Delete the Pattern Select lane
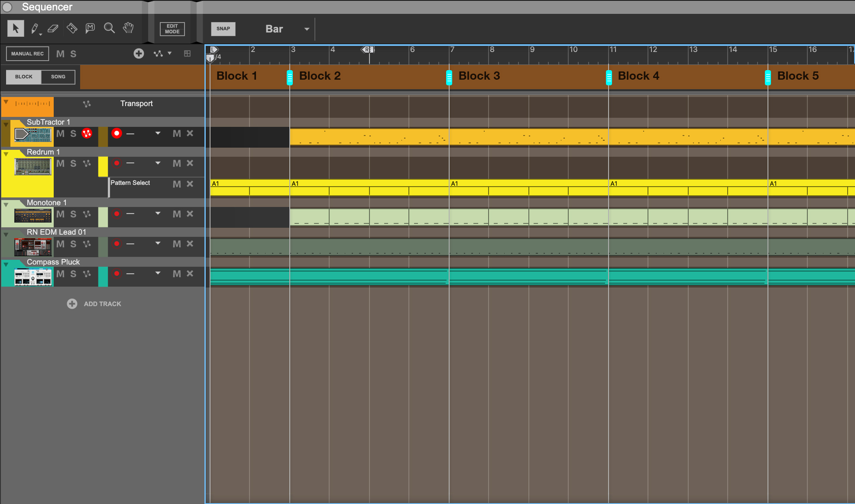Image resolution: width=855 pixels, height=504 pixels. 190,184
